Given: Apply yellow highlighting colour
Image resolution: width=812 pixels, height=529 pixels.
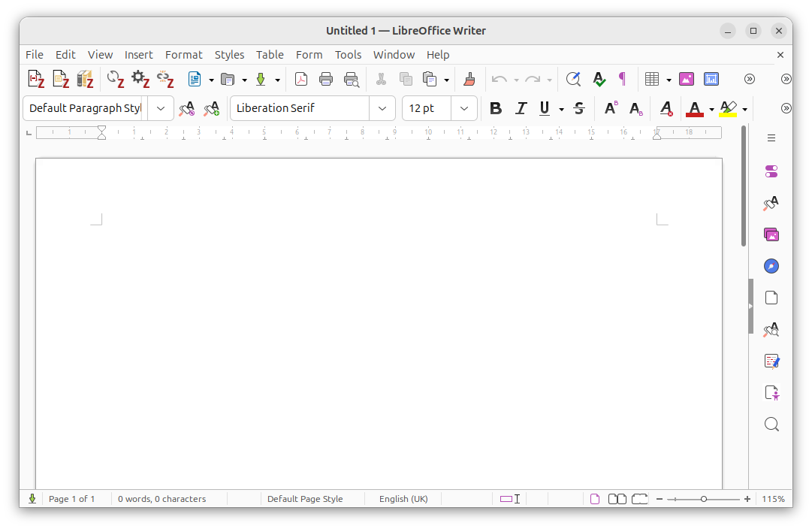Looking at the screenshot, I should [x=728, y=108].
